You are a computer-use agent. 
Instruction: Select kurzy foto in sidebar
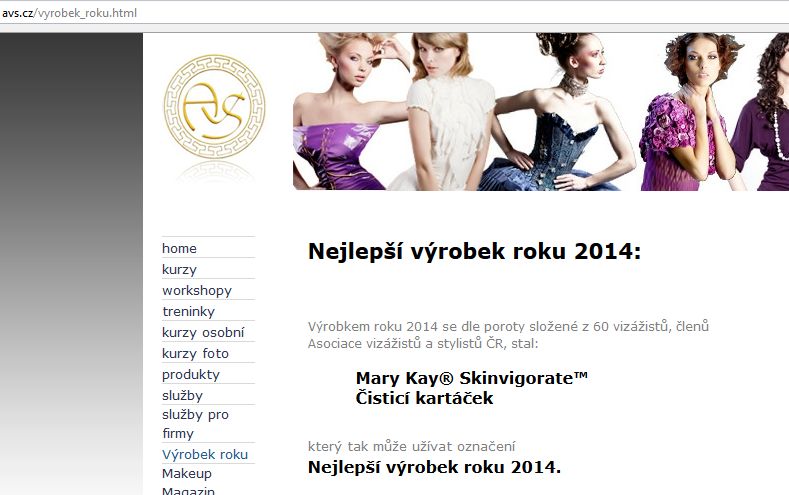tap(195, 354)
